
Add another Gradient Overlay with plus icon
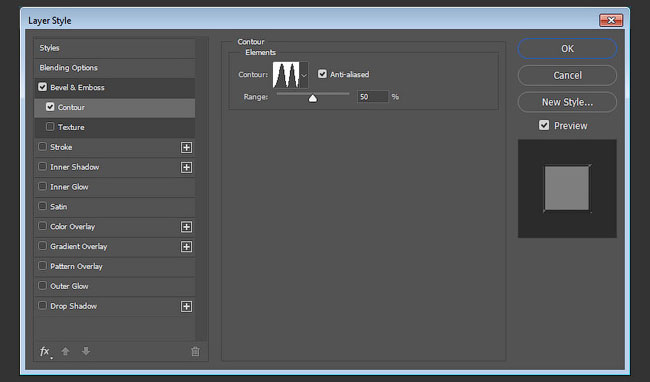(x=187, y=247)
